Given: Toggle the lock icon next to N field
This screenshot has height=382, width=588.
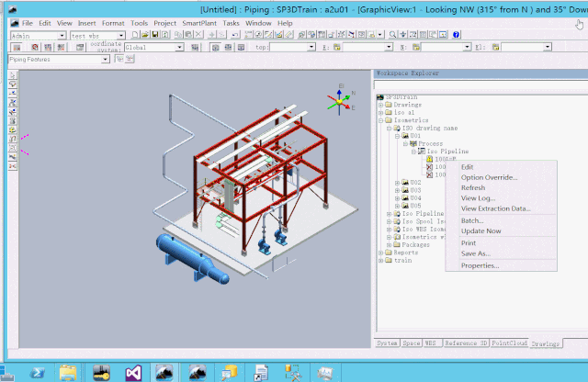Looking at the screenshot, I should 416,47.
